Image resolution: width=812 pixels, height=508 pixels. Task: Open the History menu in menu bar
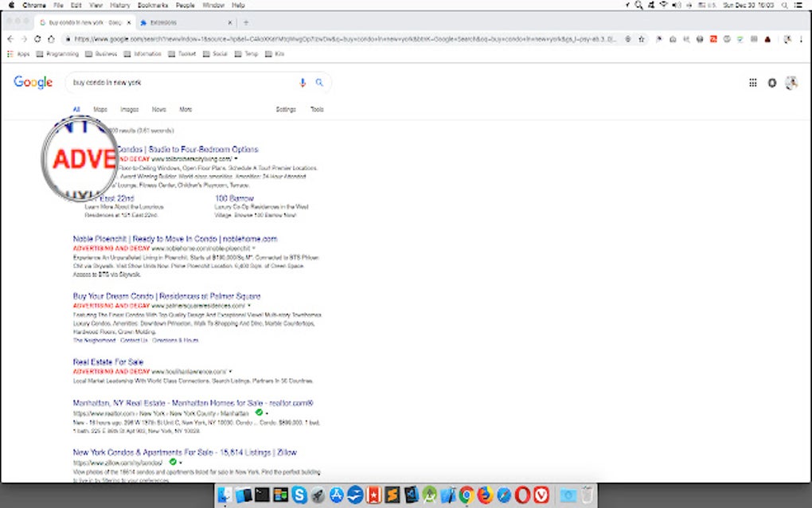tap(120, 6)
